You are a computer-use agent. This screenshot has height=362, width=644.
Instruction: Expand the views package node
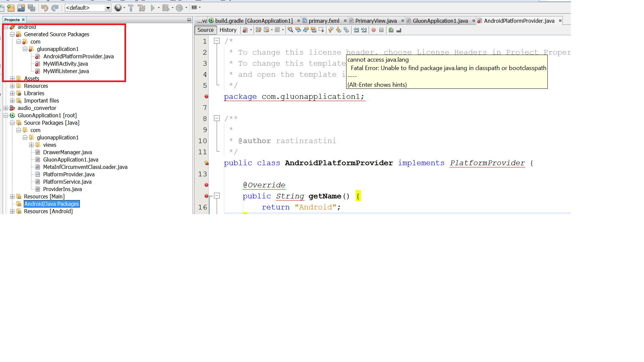[x=31, y=145]
